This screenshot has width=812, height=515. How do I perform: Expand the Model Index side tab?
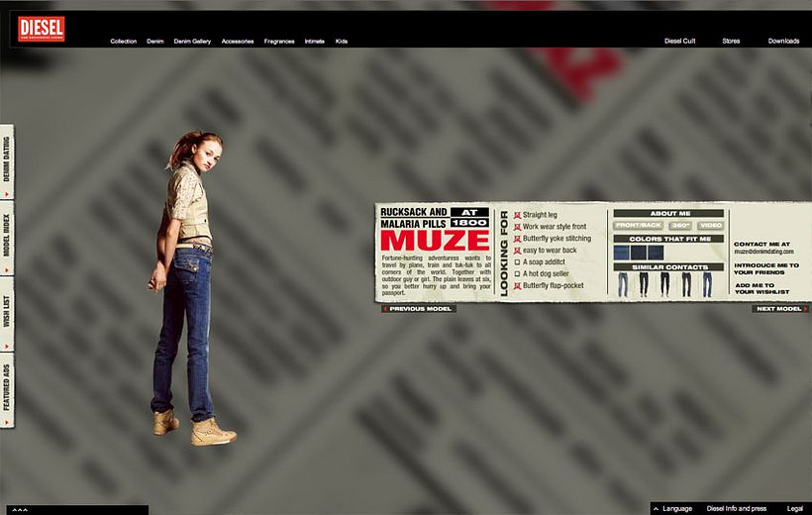pos(7,238)
